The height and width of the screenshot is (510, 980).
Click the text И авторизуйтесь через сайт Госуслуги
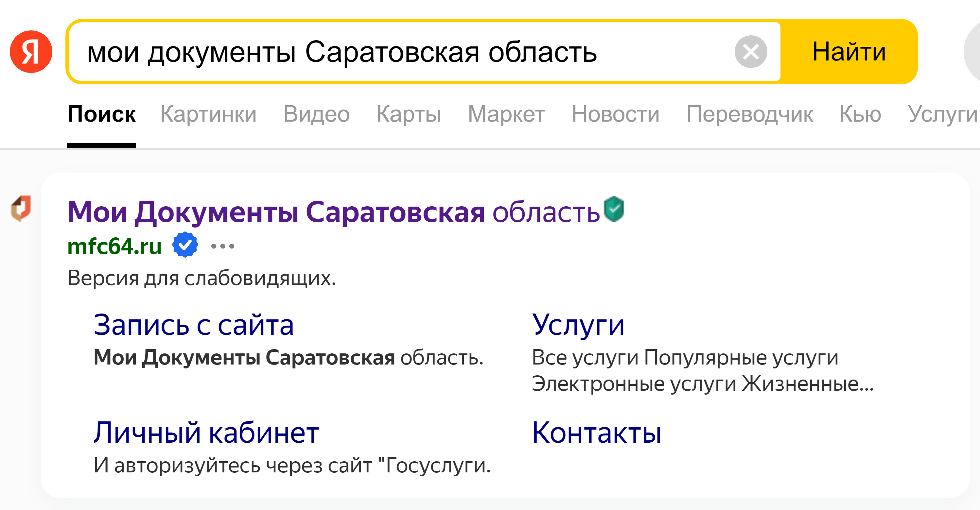pos(292,465)
